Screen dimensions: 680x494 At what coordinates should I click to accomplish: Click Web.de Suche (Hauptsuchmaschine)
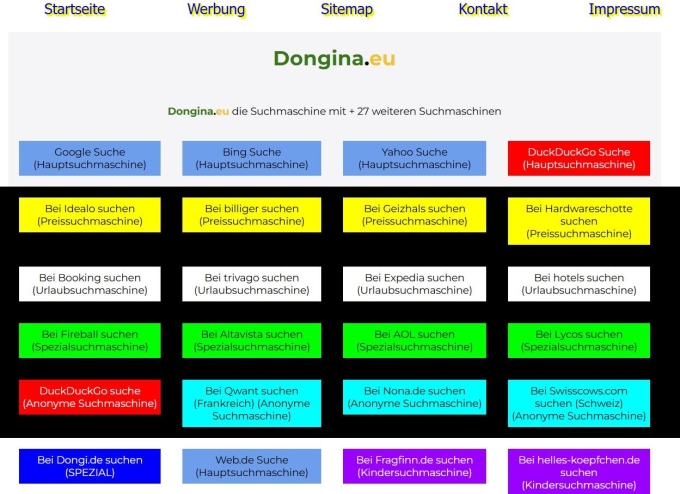(252, 466)
